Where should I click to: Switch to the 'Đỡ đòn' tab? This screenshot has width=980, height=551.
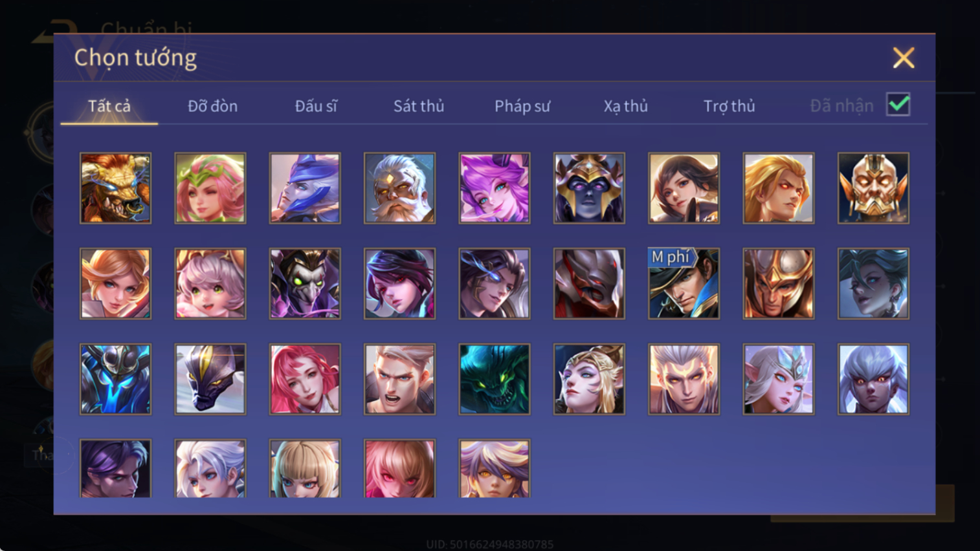pos(212,106)
